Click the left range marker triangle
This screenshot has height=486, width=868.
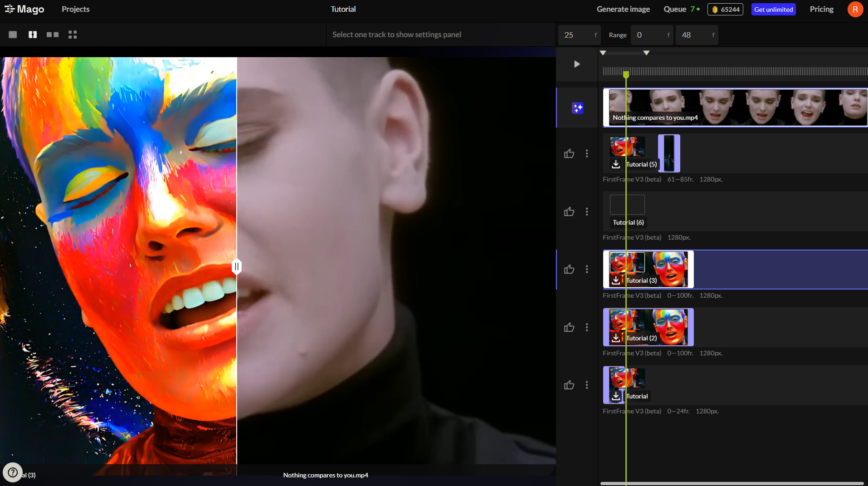(603, 53)
